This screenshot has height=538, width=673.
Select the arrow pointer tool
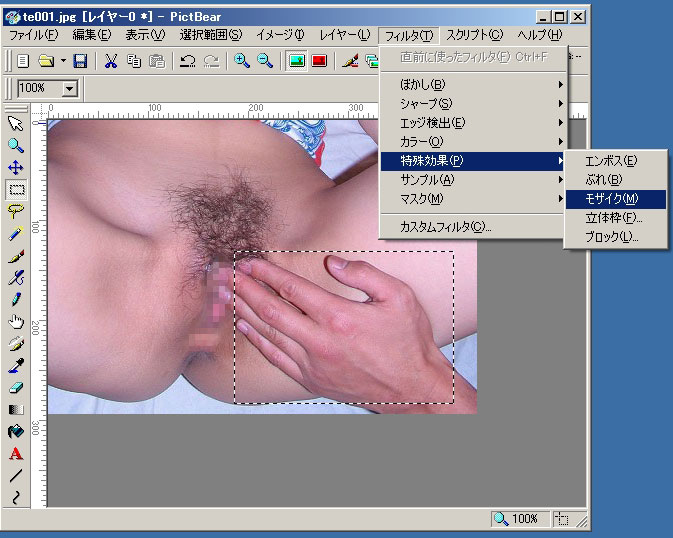click(x=16, y=124)
